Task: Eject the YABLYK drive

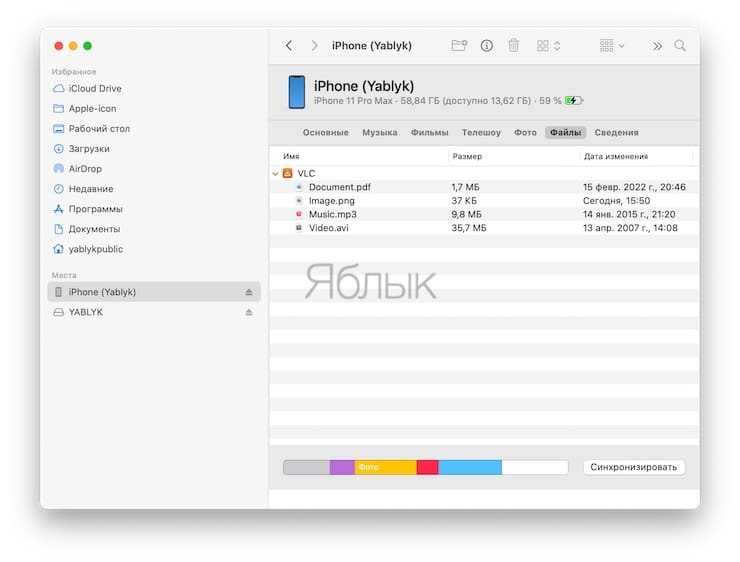Action: [249, 312]
